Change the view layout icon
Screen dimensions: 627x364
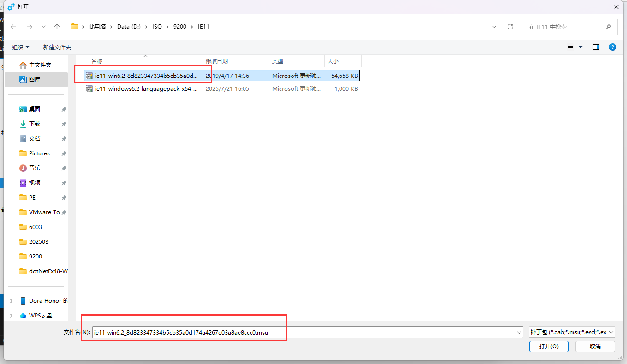point(571,47)
